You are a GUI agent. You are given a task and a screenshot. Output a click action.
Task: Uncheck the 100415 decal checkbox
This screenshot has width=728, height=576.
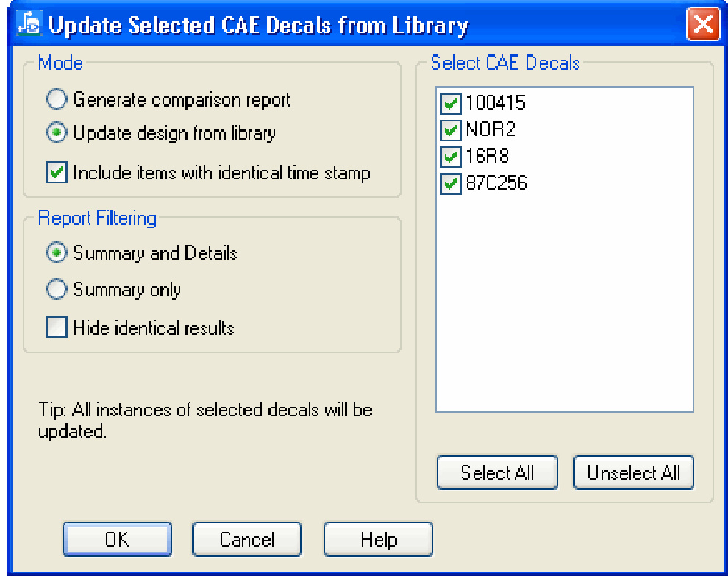point(450,104)
